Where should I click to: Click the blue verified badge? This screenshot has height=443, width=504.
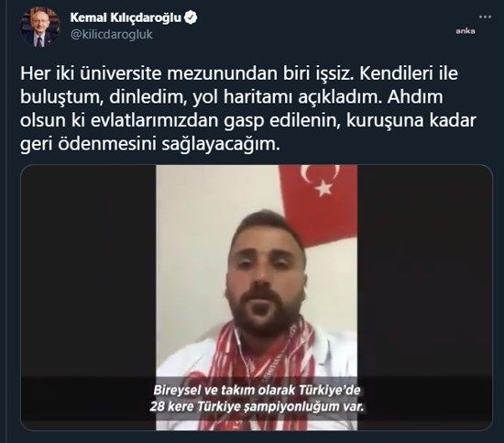pos(191,17)
